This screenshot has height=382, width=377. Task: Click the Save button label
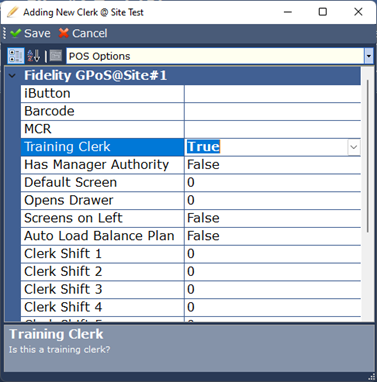pyautogui.click(x=37, y=33)
